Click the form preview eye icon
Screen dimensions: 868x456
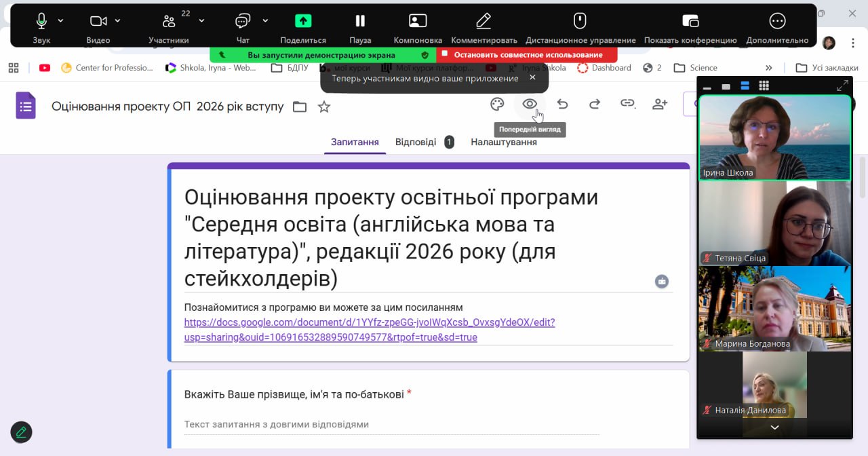click(530, 104)
